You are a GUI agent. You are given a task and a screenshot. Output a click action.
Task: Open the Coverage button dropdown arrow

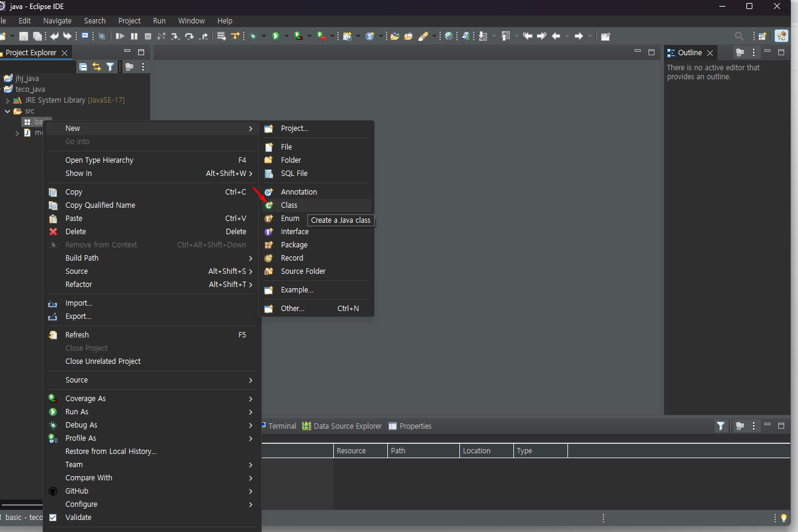tap(309, 36)
